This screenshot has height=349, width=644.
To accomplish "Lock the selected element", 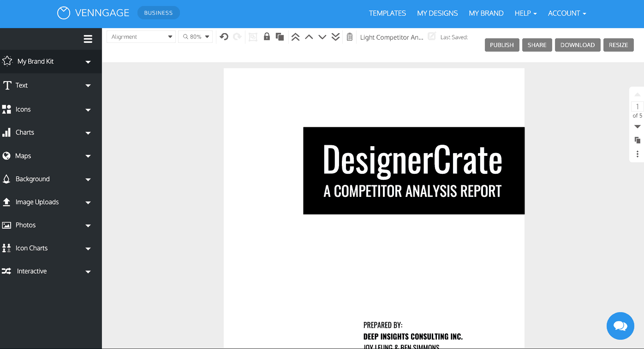I will pos(267,36).
